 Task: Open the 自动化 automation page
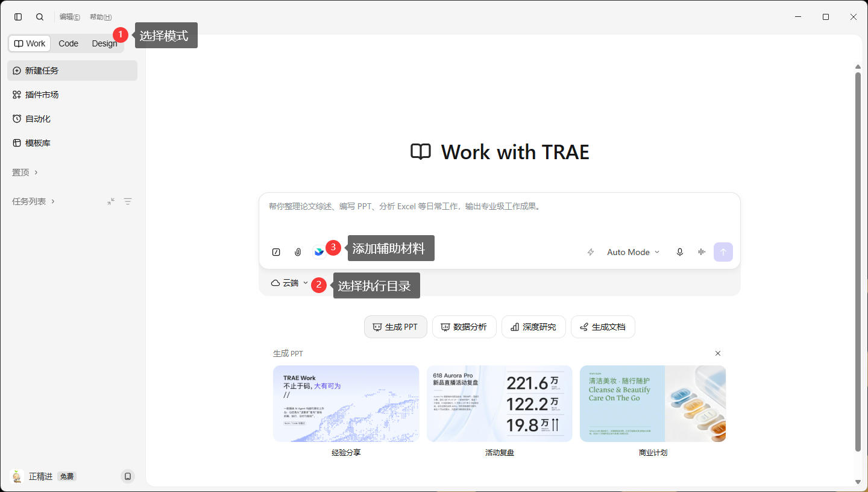[x=72, y=119]
